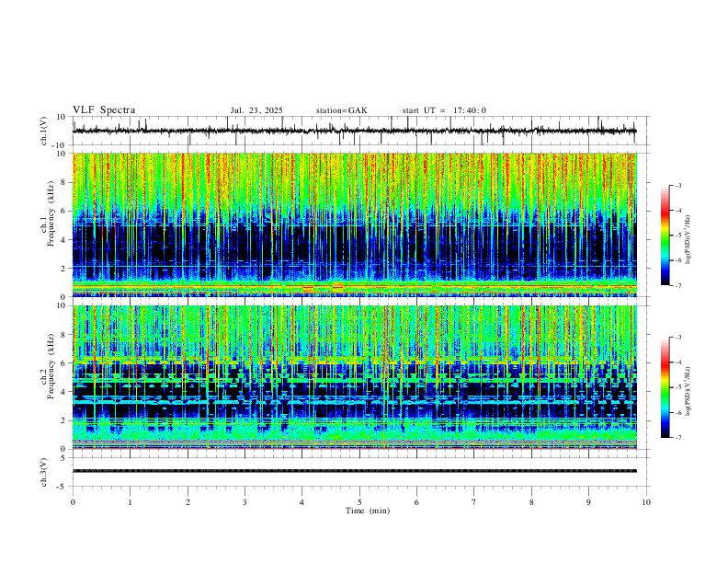Click time axis tick label "7"
The image size is (728, 563).
(474, 502)
